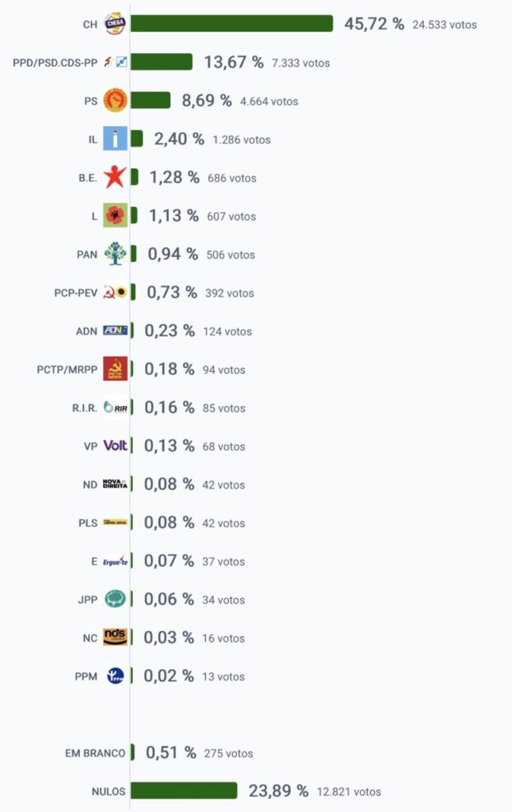The height and width of the screenshot is (812, 512).
Task: Click the 24.533 votos text
Action: (444, 25)
